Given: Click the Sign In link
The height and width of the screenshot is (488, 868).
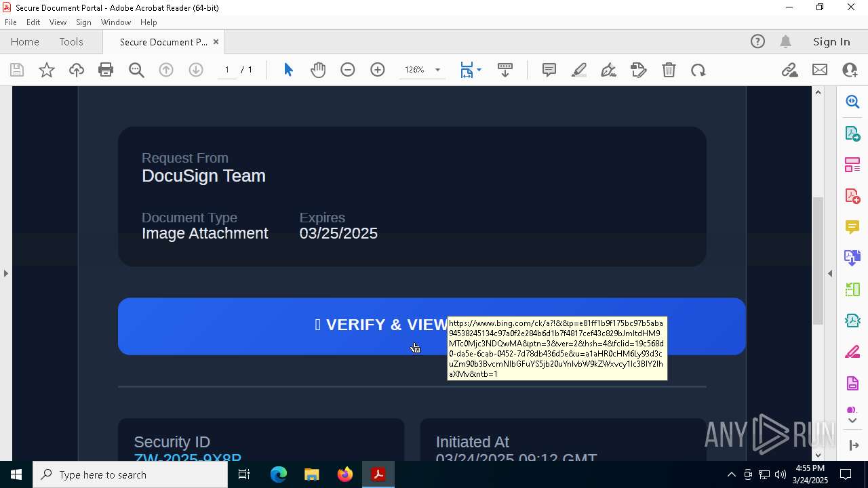Looking at the screenshot, I should (831, 42).
